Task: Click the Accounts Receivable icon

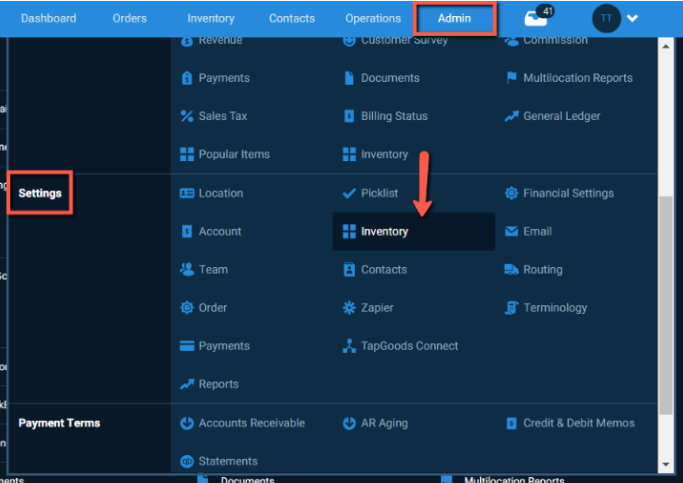Action: (187, 423)
